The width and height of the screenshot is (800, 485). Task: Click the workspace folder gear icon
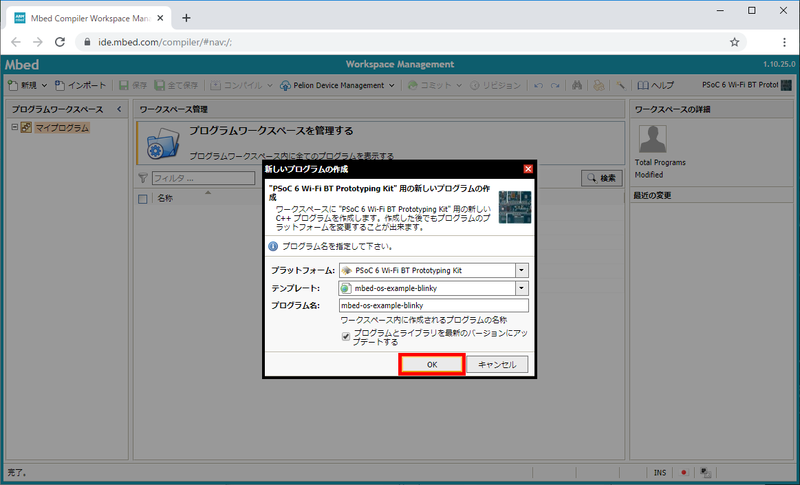coord(163,143)
